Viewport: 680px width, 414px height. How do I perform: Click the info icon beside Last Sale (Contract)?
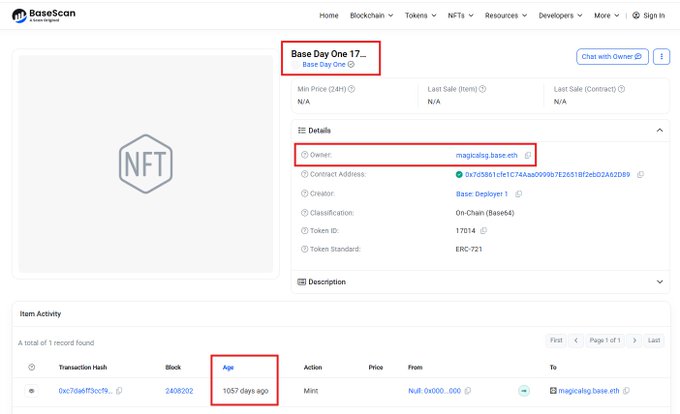click(x=621, y=89)
